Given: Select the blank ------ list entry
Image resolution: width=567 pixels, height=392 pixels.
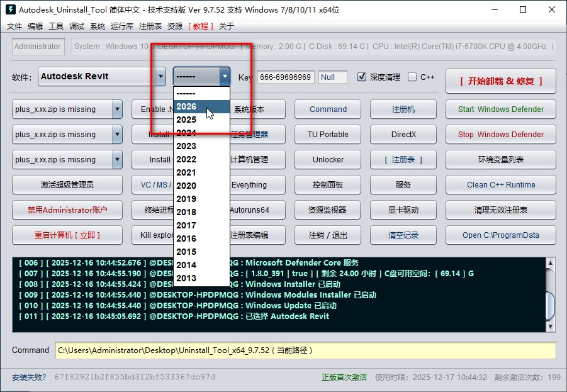Looking at the screenshot, I should (201, 93).
